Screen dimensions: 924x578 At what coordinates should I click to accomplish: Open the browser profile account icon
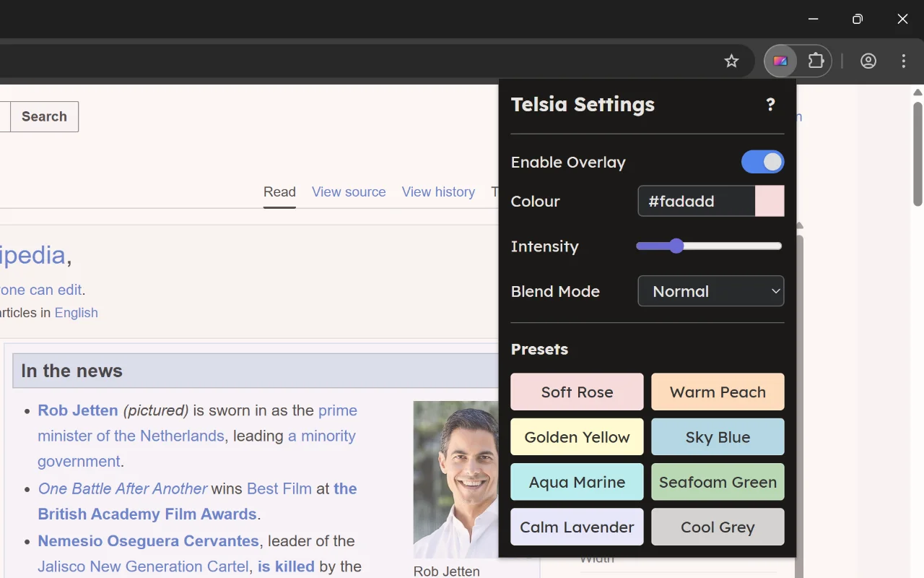[868, 61]
